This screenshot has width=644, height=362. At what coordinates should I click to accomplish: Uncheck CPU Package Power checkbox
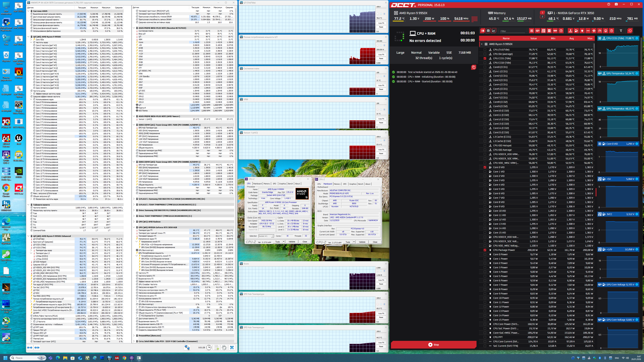point(485,250)
